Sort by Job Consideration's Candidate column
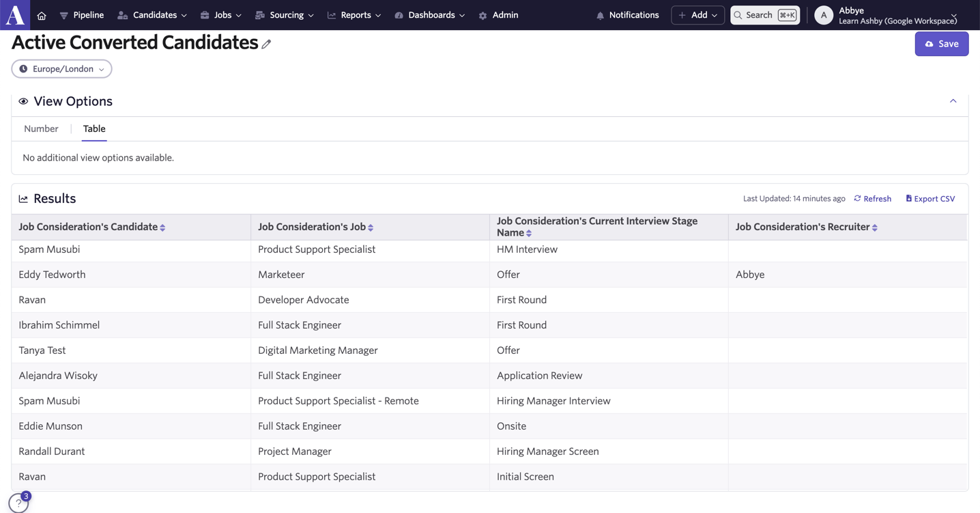 [x=162, y=227]
